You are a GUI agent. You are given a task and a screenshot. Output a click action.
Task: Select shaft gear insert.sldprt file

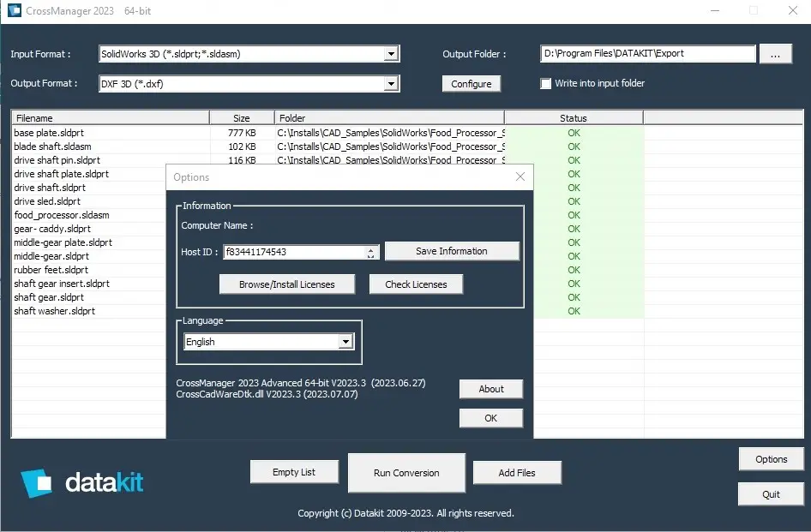[62, 284]
